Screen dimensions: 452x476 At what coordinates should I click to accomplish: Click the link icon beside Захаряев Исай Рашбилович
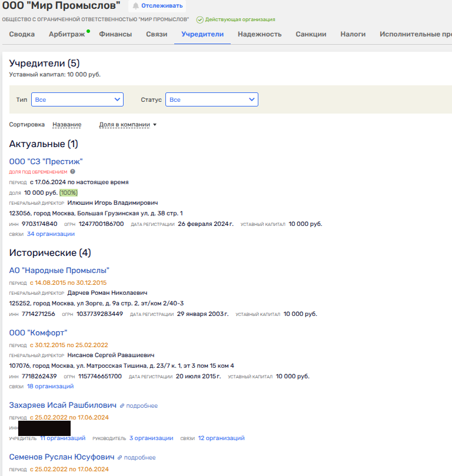[x=122, y=406]
